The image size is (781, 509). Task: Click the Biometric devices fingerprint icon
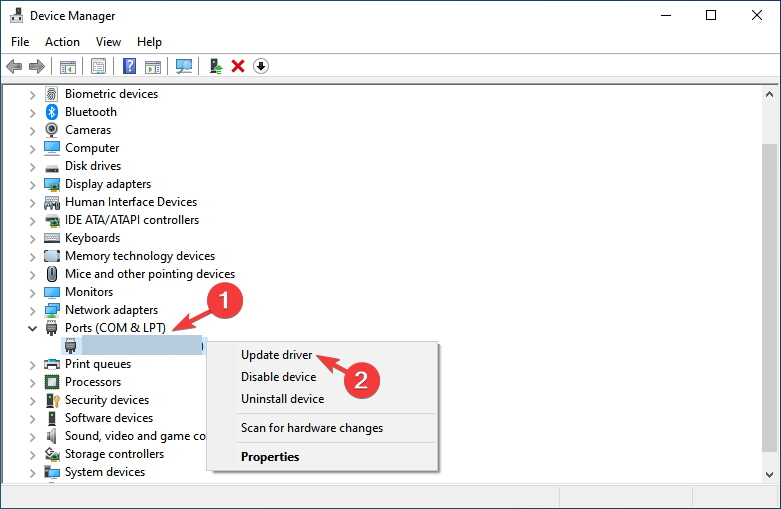(52, 94)
